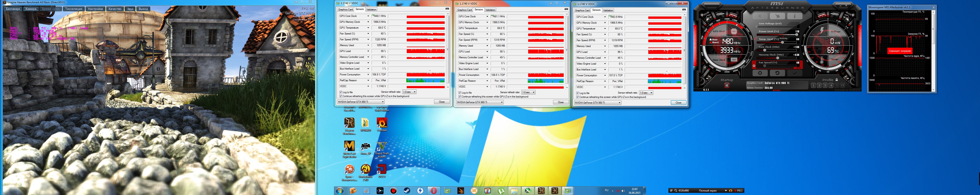The width and height of the screenshot is (980, 195).
Task: Save the profile with the Afterburner floppy icon
Action: click(x=843, y=86)
